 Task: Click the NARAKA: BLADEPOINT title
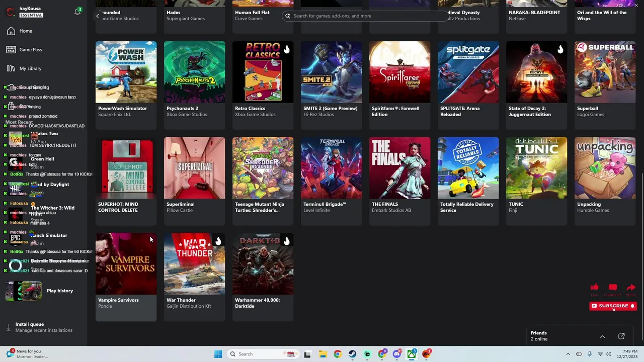tap(534, 13)
